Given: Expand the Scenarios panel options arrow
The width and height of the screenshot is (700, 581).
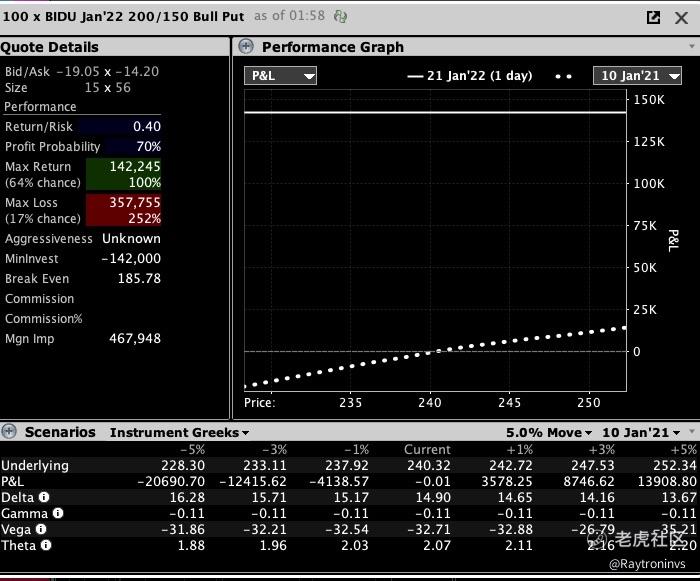Looking at the screenshot, I should tap(692, 431).
